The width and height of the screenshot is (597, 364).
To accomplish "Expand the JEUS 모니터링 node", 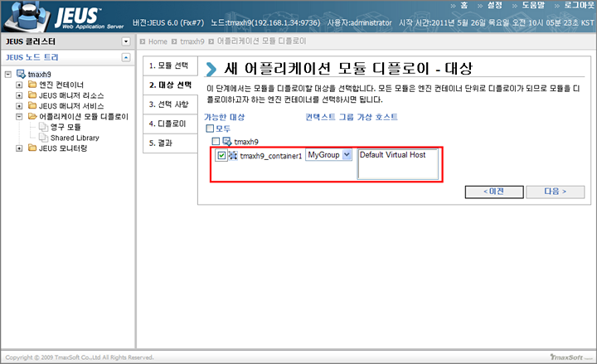I will pos(19,148).
